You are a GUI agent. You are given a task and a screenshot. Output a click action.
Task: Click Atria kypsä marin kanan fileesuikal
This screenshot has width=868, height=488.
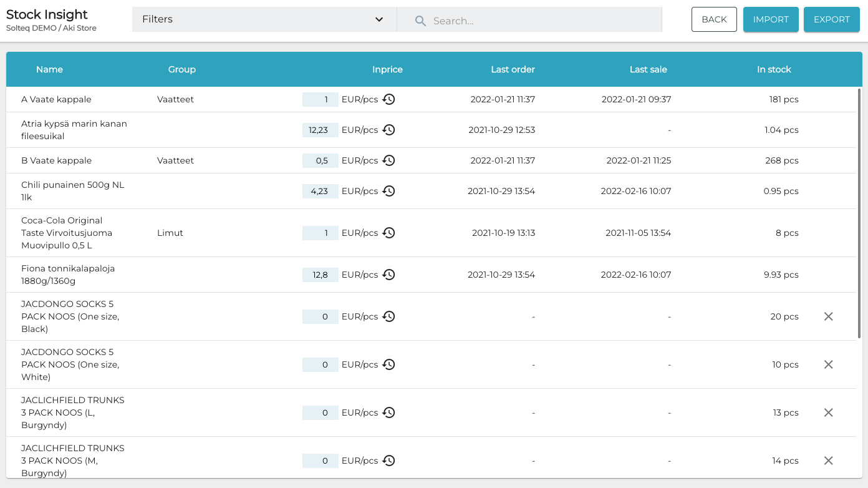coord(74,130)
